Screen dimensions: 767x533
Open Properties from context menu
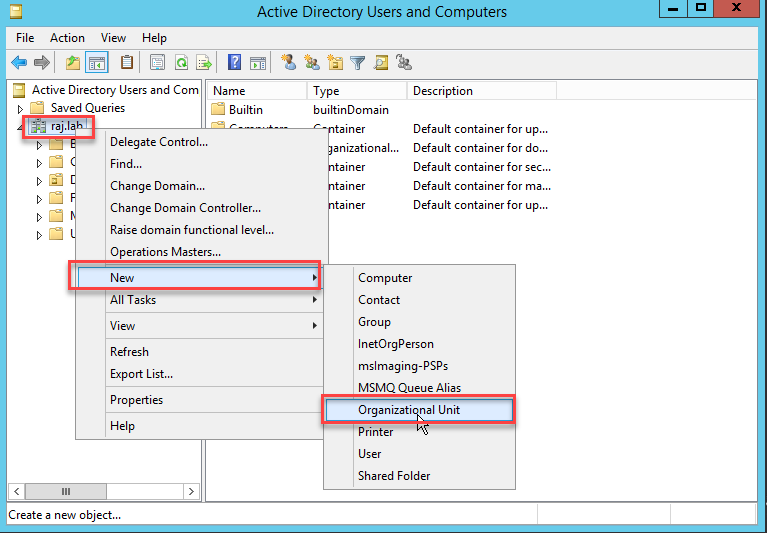coord(199,400)
